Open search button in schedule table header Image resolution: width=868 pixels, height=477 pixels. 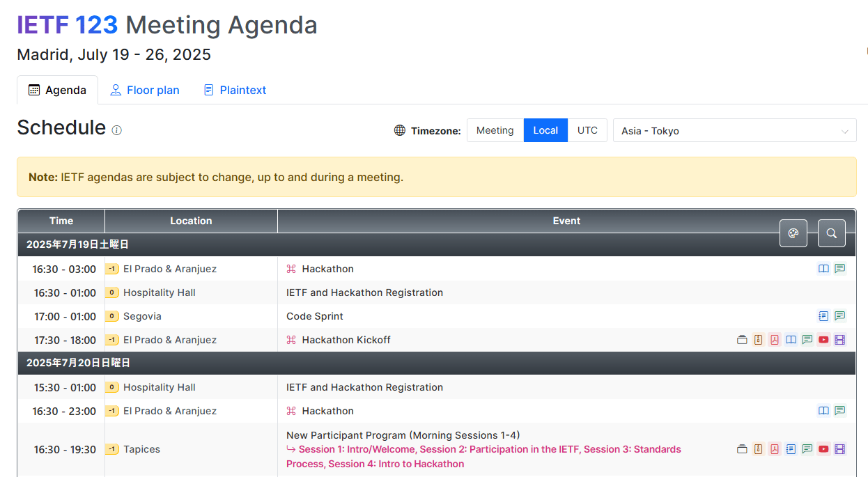(831, 233)
